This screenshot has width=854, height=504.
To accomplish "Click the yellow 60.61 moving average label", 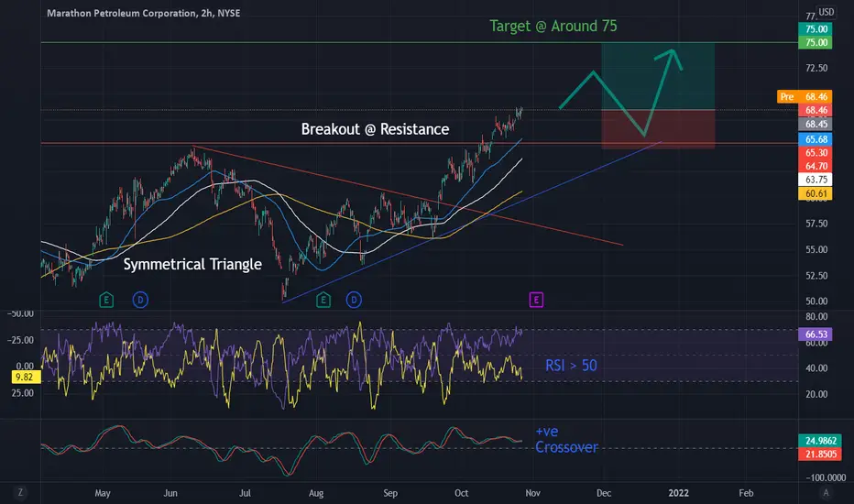I will tap(816, 193).
